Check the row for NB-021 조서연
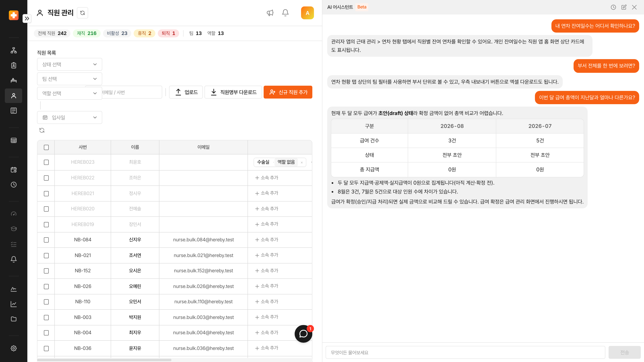644x362 pixels. click(x=46, y=256)
